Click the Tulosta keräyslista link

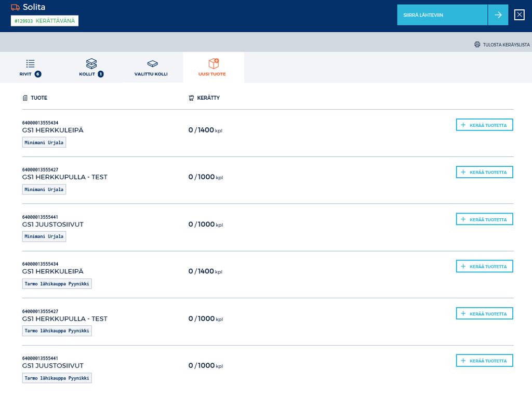pyautogui.click(x=502, y=45)
